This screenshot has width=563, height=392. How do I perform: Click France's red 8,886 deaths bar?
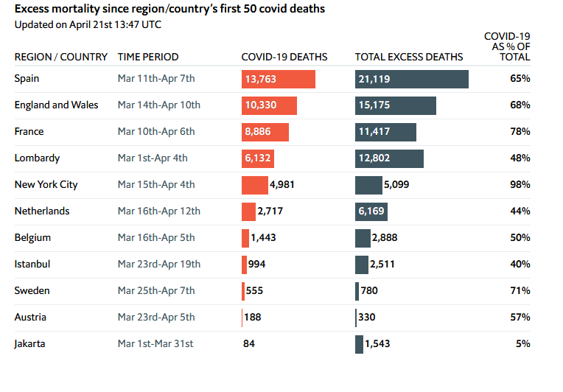tap(265, 132)
